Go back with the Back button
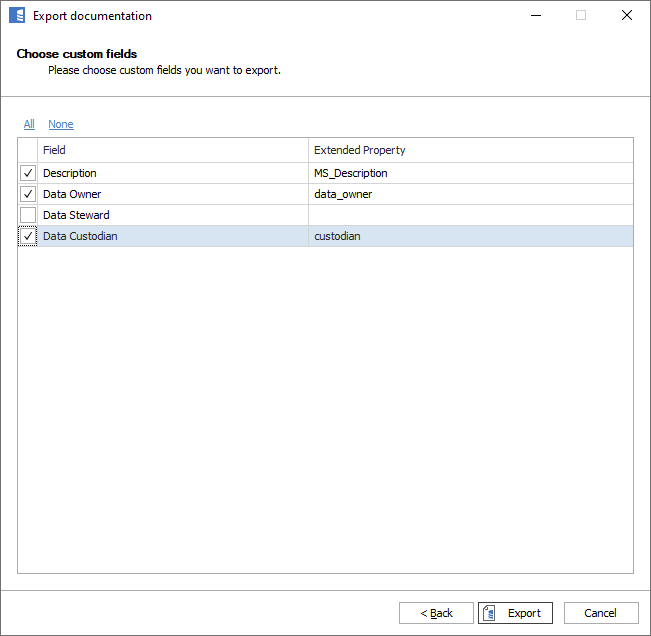Viewport: 651px width, 636px height. [436, 613]
